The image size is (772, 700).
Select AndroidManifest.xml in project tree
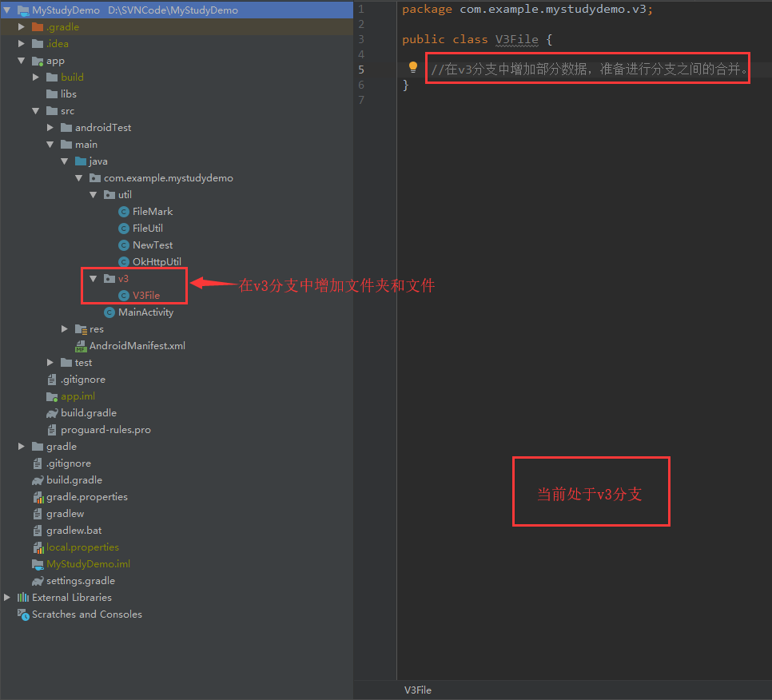[x=137, y=345]
